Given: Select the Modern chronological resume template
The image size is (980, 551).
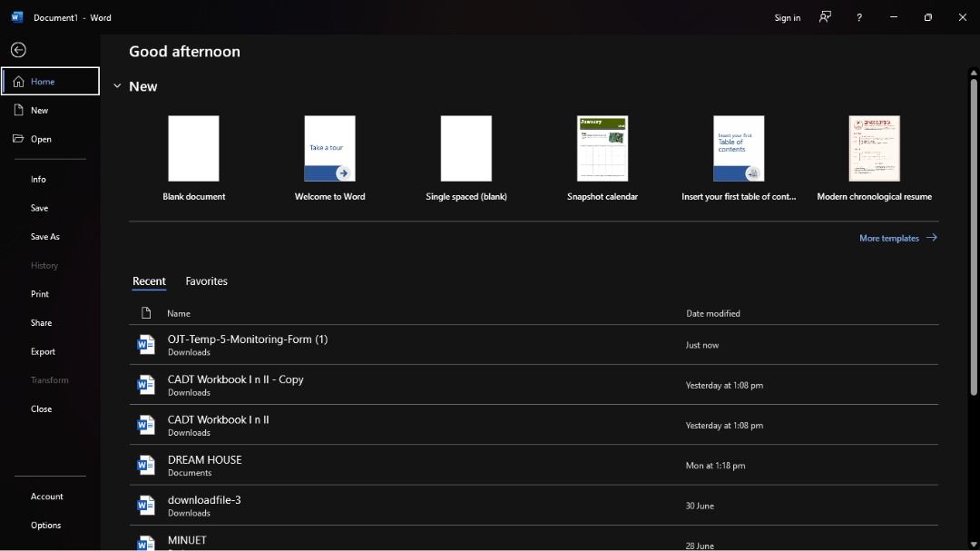Looking at the screenshot, I should pos(875,149).
